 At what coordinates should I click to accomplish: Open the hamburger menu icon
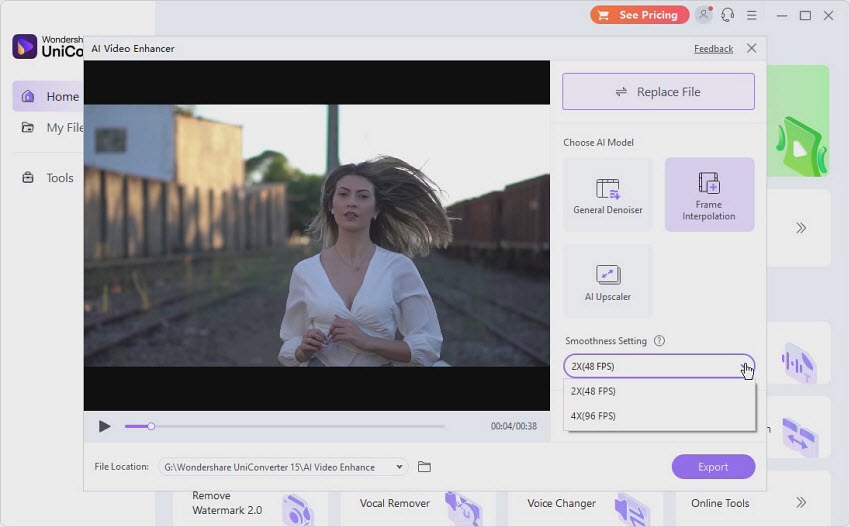click(x=751, y=15)
